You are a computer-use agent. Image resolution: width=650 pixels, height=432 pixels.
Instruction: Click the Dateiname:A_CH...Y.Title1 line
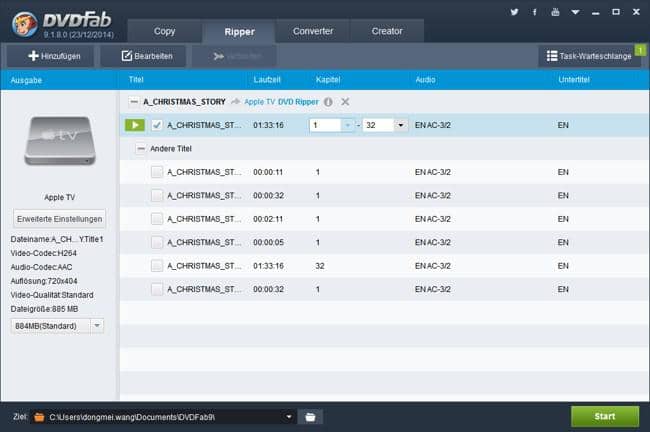click(57, 239)
